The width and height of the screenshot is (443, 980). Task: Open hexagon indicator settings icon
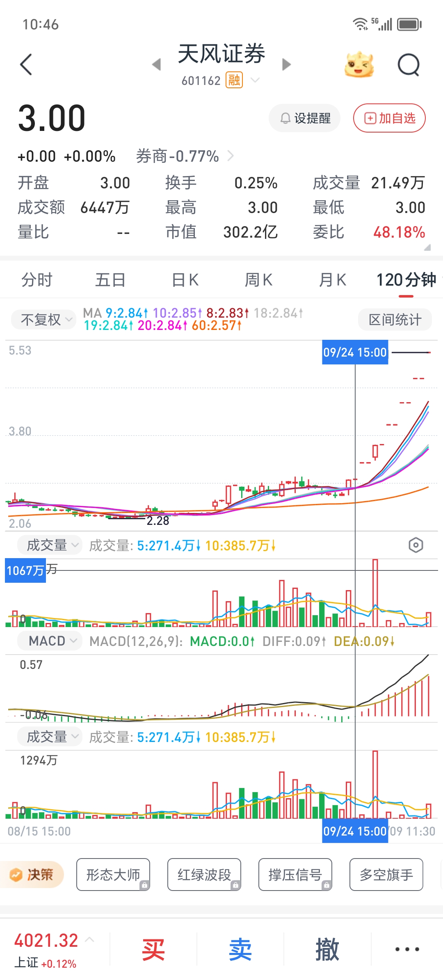pyautogui.click(x=416, y=545)
